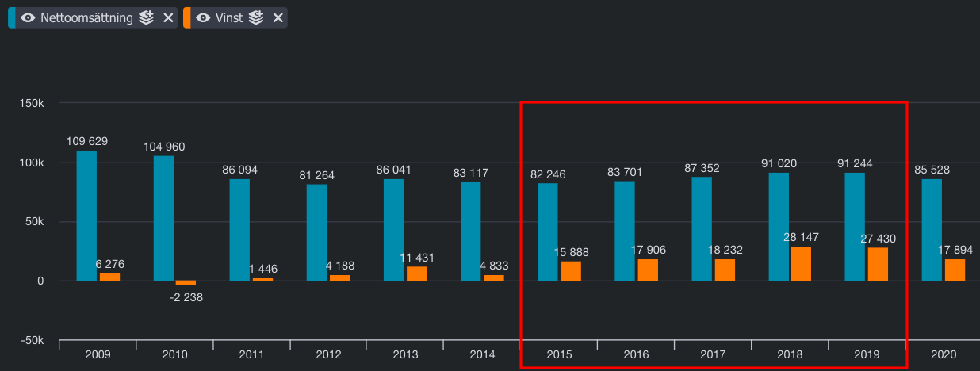Toggle visibility eye for Nettoomsättning series
This screenshot has width=980, height=371.
(x=29, y=17)
